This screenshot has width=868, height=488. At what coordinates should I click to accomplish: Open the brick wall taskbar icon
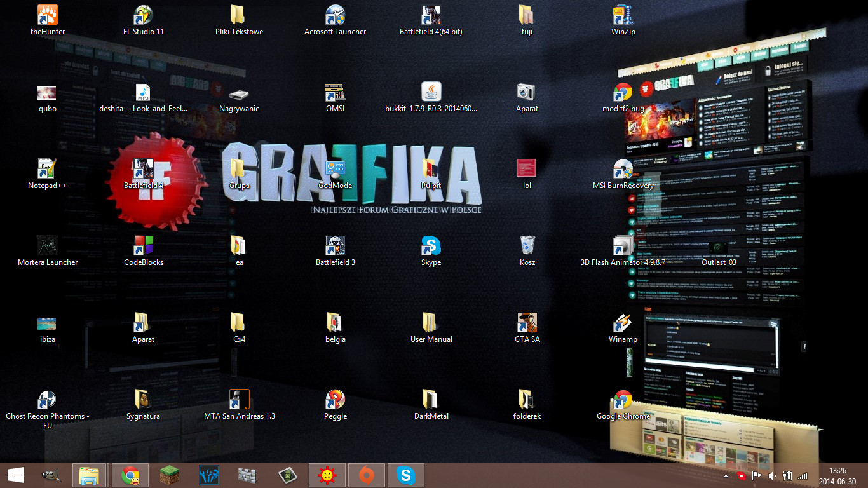pos(247,475)
